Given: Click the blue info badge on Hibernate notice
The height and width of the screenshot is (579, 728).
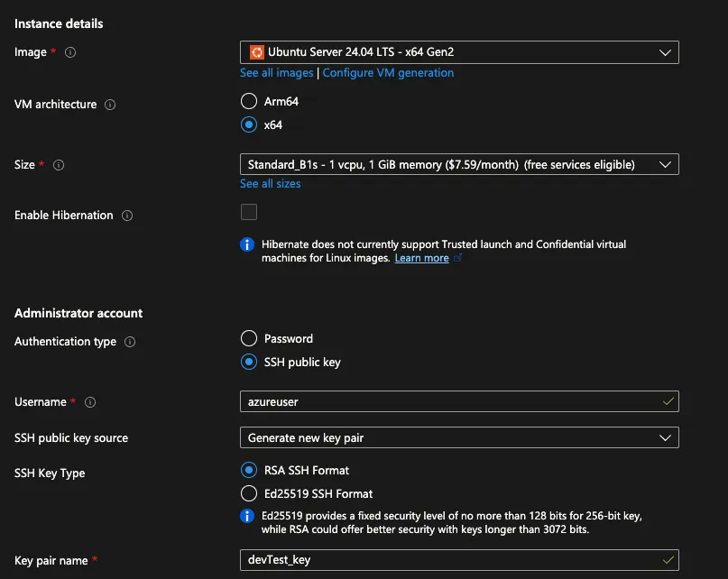Looking at the screenshot, I should (247, 244).
